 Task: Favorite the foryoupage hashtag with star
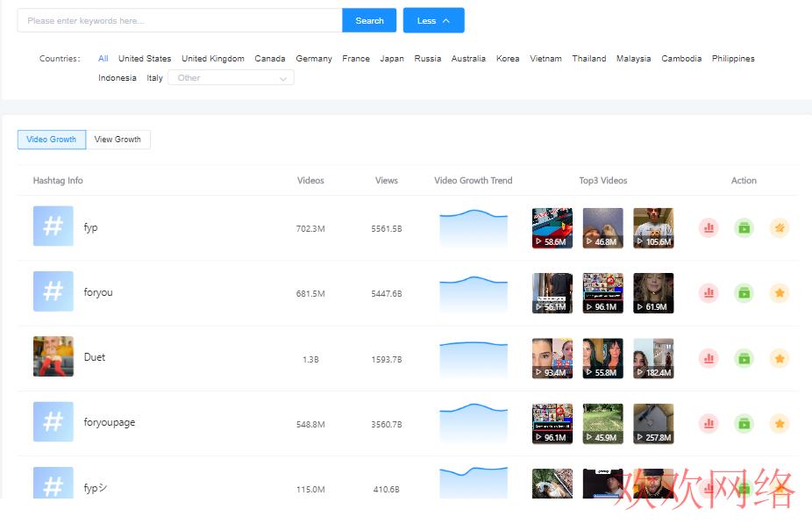pos(780,423)
